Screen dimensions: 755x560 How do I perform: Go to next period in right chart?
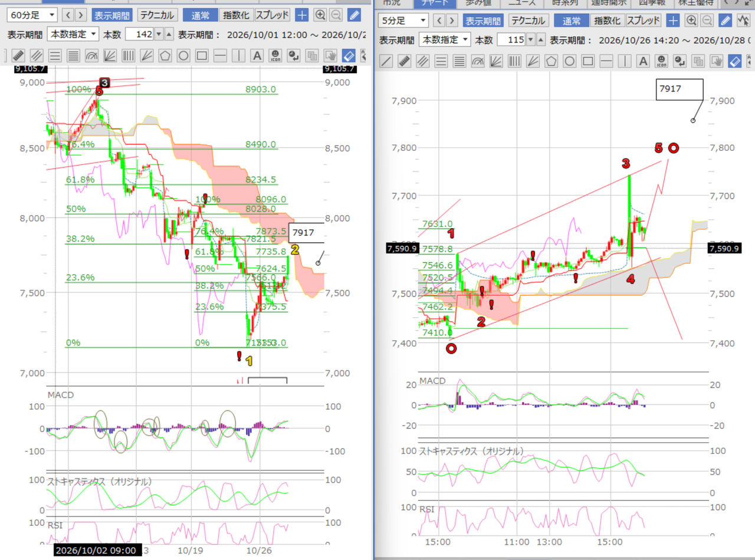click(x=453, y=21)
